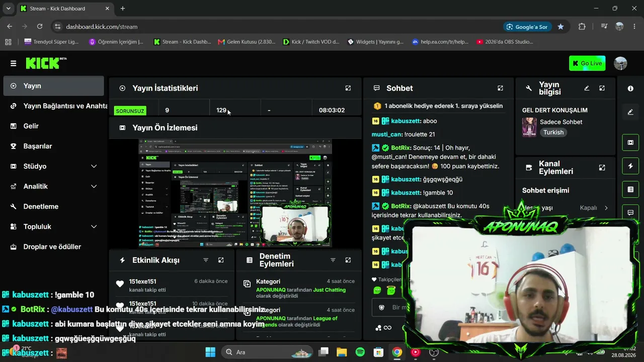Toggle the chat widget in right rail
Viewport: 644px width, 362px height.
coord(630,213)
